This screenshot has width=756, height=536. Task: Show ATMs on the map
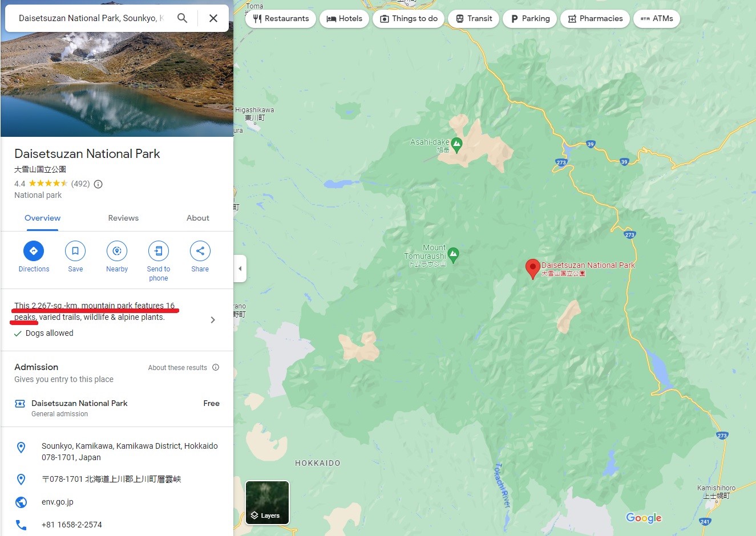(657, 19)
